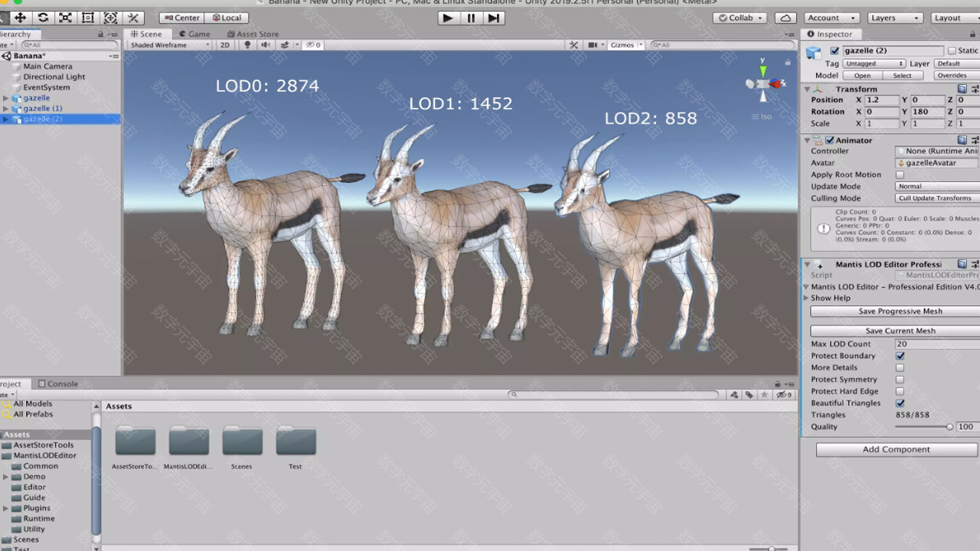This screenshot has height=551, width=980.
Task: Toggle scene lighting bulb icon
Action: pos(247,45)
